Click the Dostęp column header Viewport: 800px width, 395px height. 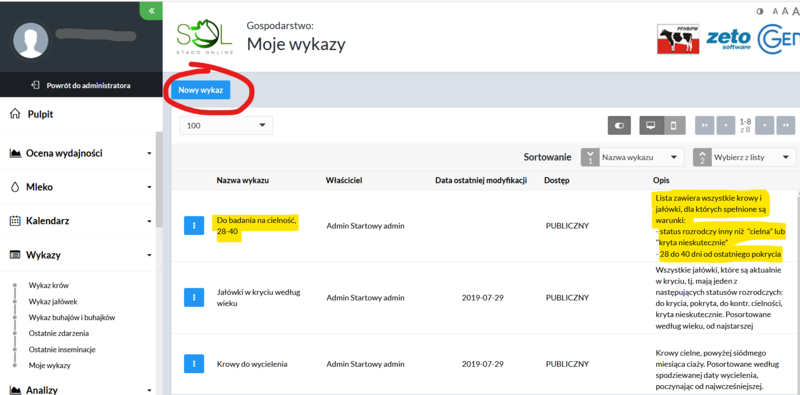pos(557,180)
